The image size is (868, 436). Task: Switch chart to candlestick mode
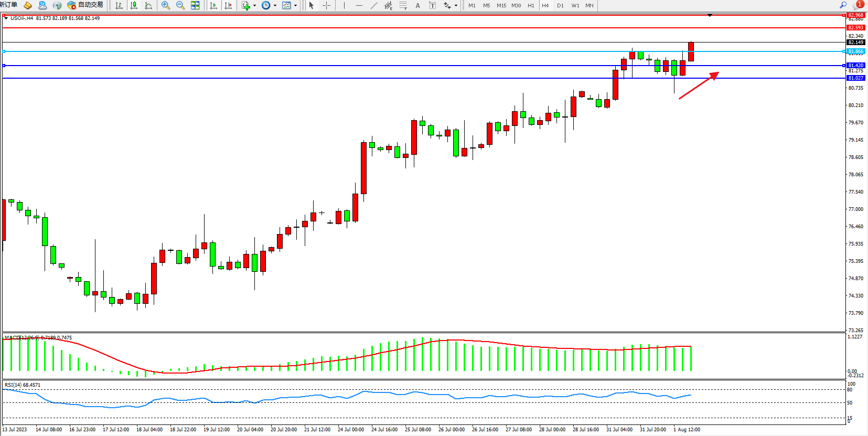[x=134, y=5]
